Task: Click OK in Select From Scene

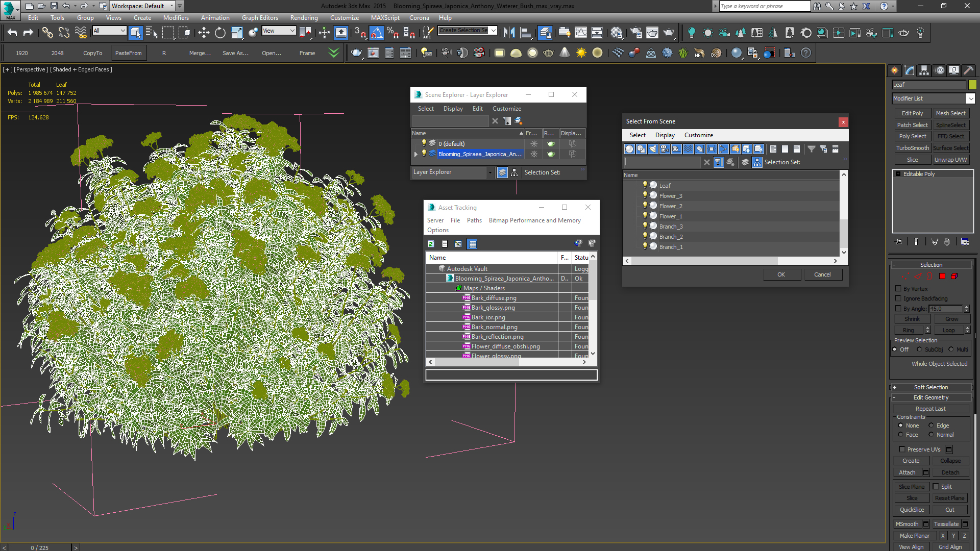Action: tap(781, 274)
